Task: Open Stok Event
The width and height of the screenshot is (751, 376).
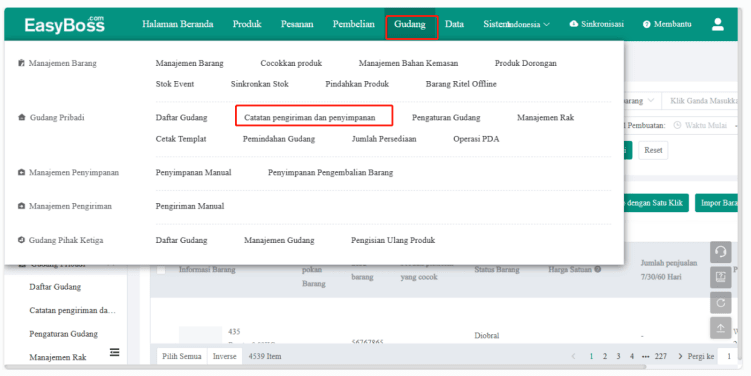Action: click(x=175, y=84)
